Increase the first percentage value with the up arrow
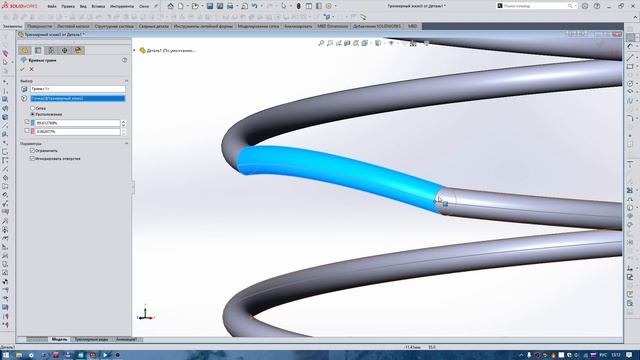The height and width of the screenshot is (360, 640). tap(123, 121)
